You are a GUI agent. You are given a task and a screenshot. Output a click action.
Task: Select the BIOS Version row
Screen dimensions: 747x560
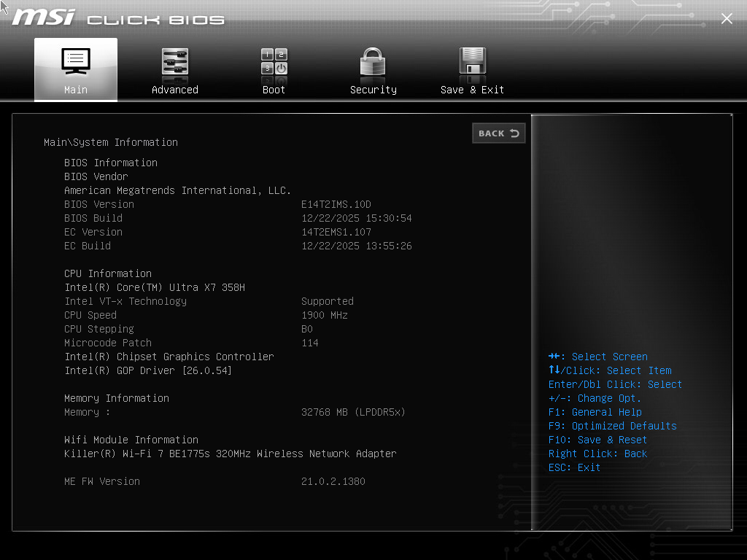click(x=99, y=204)
